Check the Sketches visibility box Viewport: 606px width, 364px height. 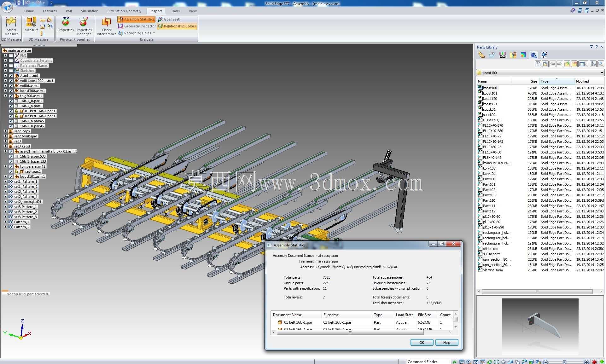coord(11,71)
